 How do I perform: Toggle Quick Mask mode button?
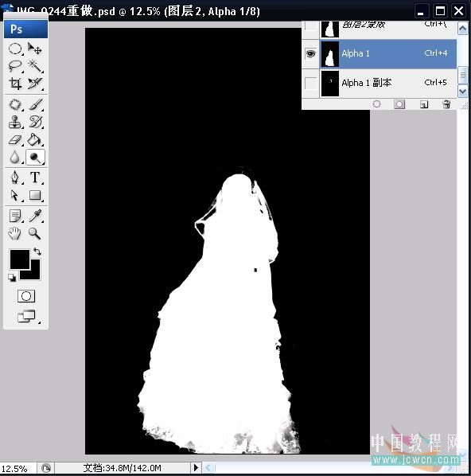26,296
